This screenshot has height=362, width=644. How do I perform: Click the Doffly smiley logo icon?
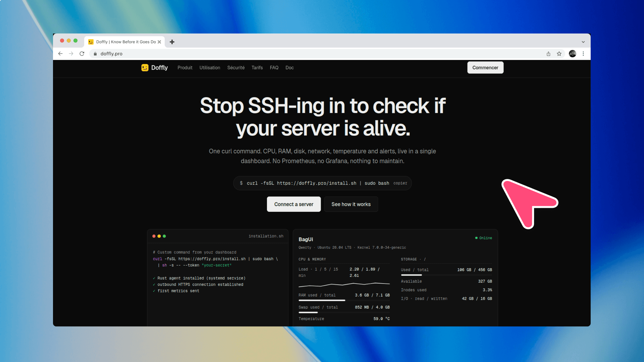145,68
